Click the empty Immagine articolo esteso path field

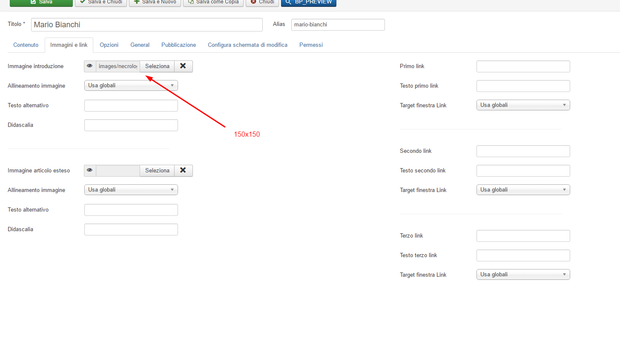pyautogui.click(x=118, y=170)
